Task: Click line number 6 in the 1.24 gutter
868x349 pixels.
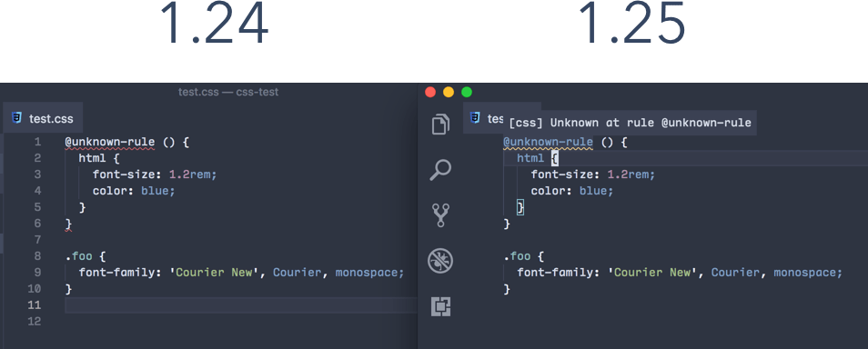Action: (37, 224)
